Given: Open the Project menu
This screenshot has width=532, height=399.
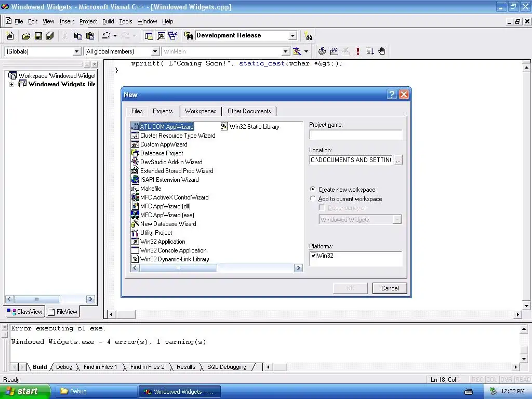Looking at the screenshot, I should point(88,21).
